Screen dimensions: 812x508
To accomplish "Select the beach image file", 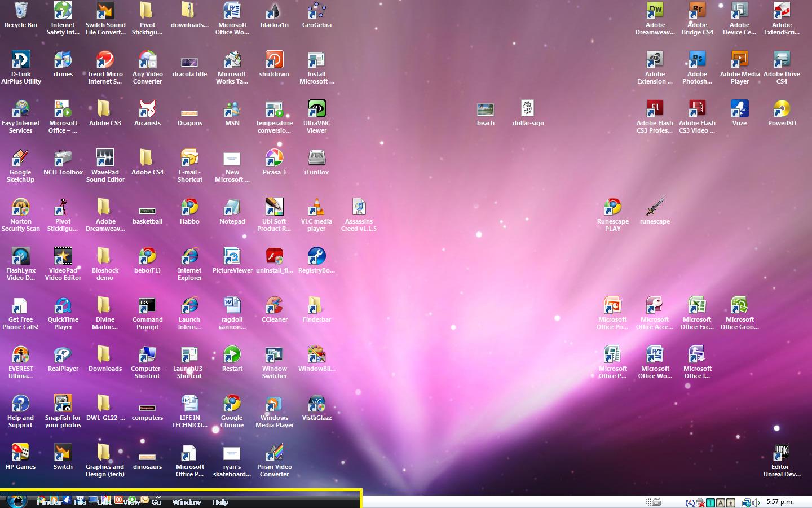I will pos(486,113).
